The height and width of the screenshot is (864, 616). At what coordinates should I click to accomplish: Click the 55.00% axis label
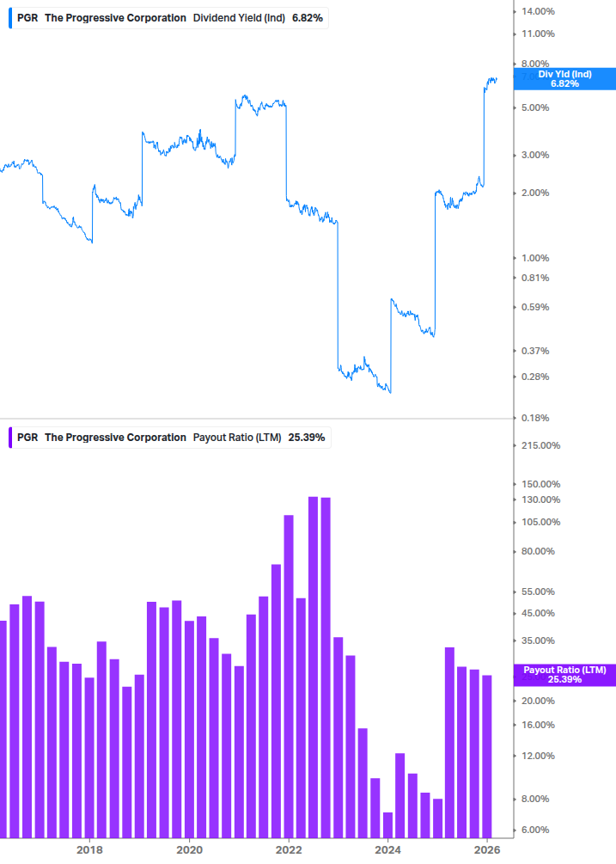[x=538, y=591]
